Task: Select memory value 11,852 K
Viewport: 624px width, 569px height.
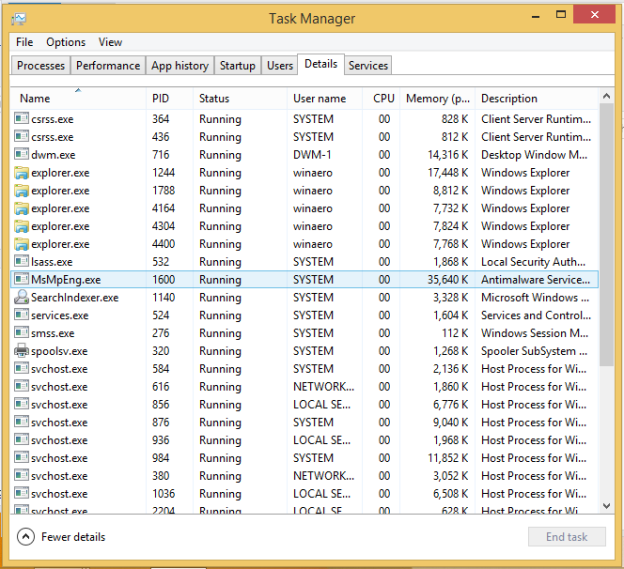Action: 448,458
